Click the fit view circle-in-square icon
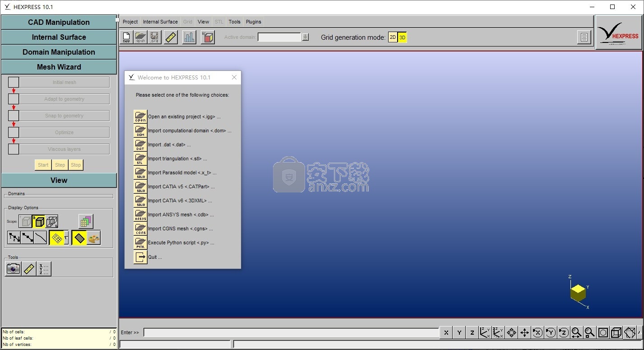644x350 pixels. pyautogui.click(x=603, y=333)
